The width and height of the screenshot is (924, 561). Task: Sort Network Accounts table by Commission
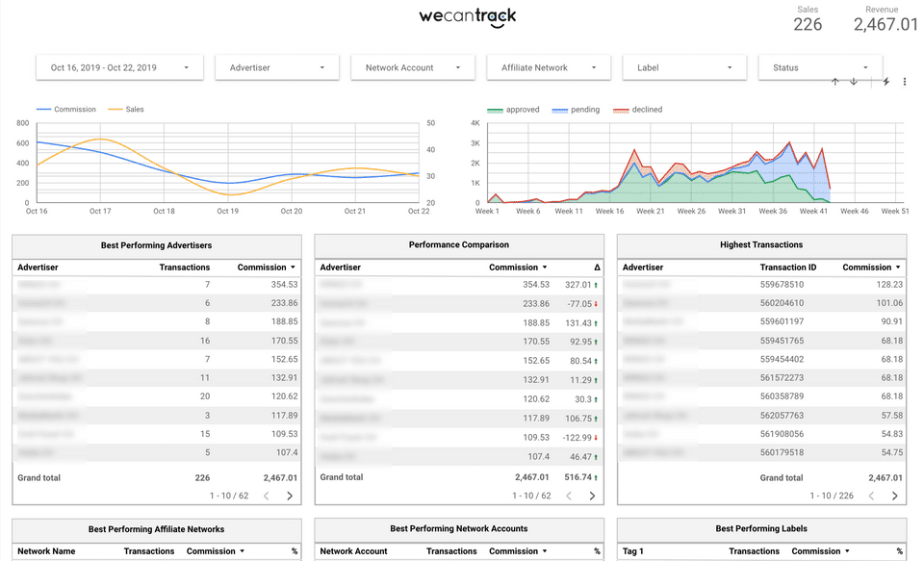click(x=518, y=551)
